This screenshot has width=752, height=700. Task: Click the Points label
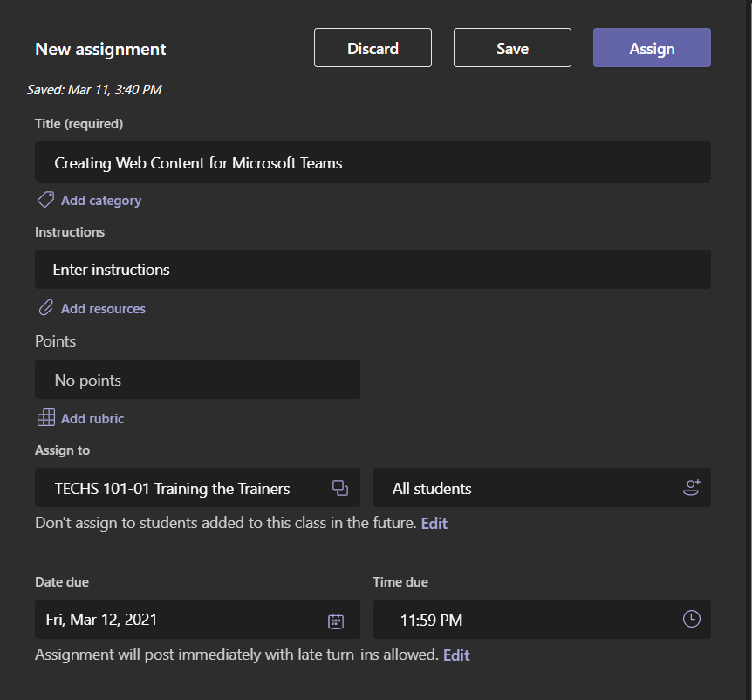(x=55, y=341)
